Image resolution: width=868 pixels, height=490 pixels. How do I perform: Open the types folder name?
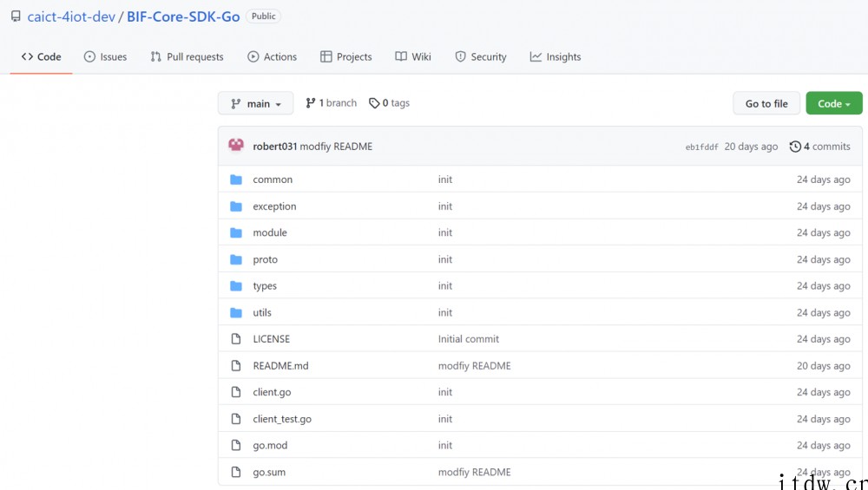265,286
